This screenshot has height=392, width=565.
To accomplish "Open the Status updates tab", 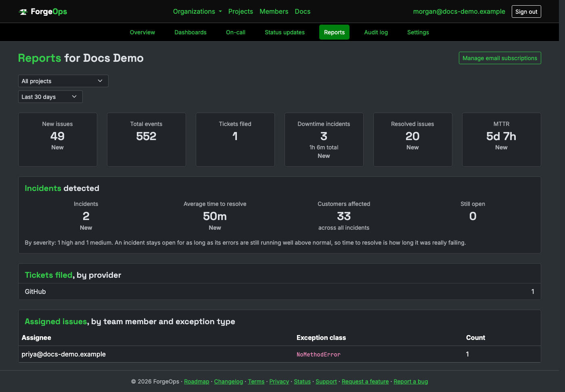I will click(285, 32).
